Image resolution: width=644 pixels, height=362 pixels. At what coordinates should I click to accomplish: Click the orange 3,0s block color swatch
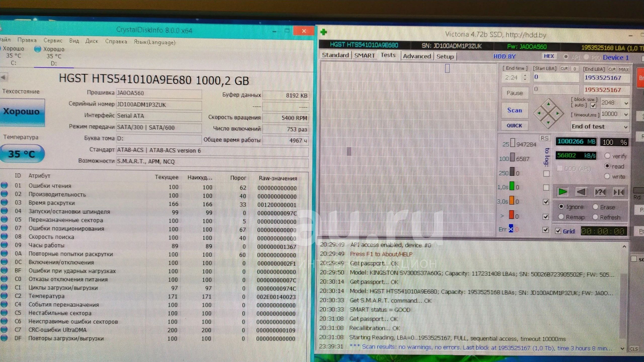(x=511, y=201)
